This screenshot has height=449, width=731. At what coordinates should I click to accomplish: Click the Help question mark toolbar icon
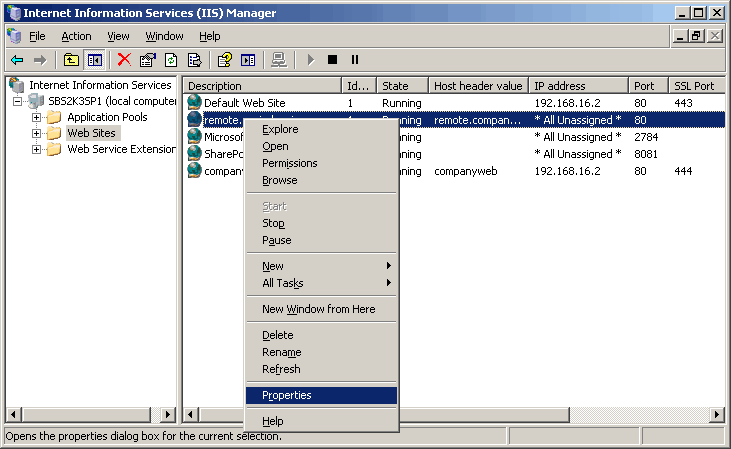point(225,60)
